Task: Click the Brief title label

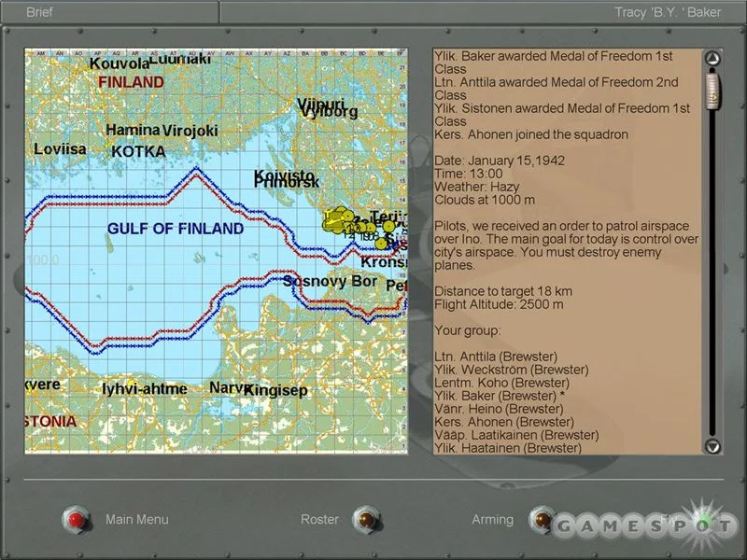Action: click(39, 12)
